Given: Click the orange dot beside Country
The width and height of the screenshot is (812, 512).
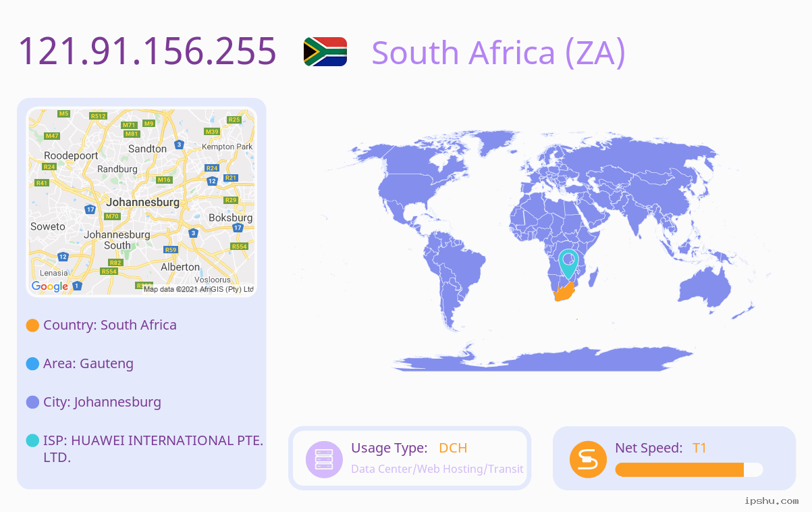Looking at the screenshot, I should [32, 326].
